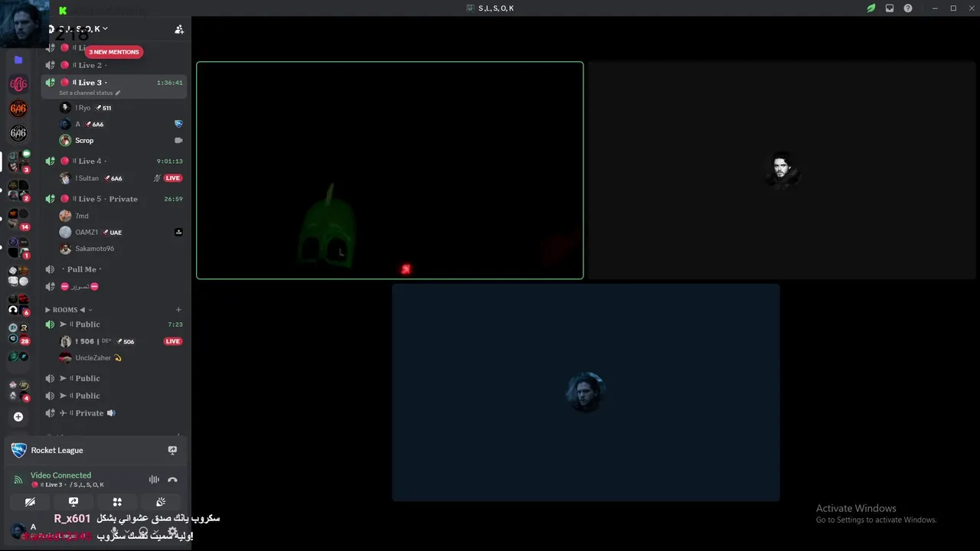Screen dimensions: 980x551
Task: Click the disconnect call icon
Action: [x=172, y=480]
